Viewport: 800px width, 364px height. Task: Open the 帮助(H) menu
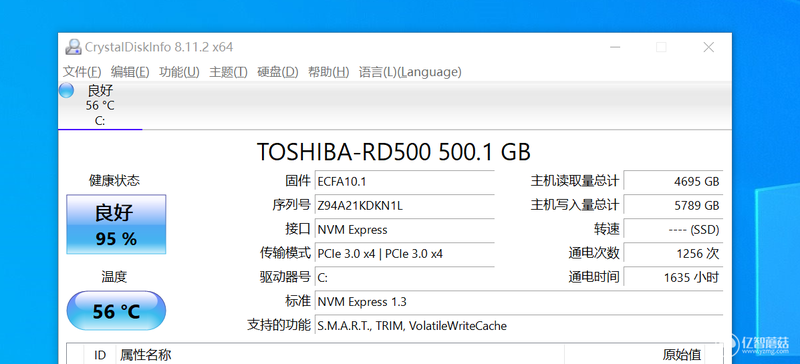point(329,72)
